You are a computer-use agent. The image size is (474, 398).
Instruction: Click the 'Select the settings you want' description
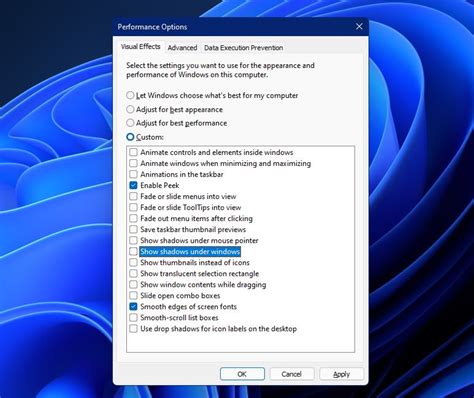(x=220, y=70)
